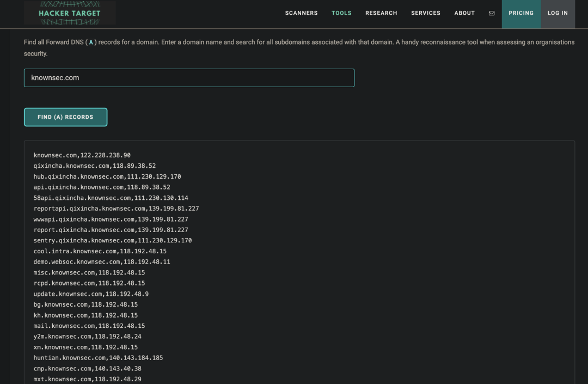Image resolution: width=588 pixels, height=384 pixels.
Task: Go to the Pricing page
Action: click(x=521, y=14)
